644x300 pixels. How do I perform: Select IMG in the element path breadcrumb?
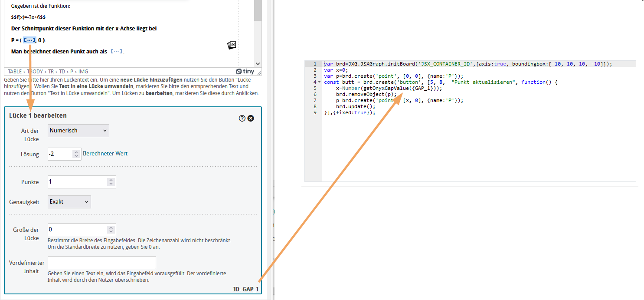click(83, 72)
